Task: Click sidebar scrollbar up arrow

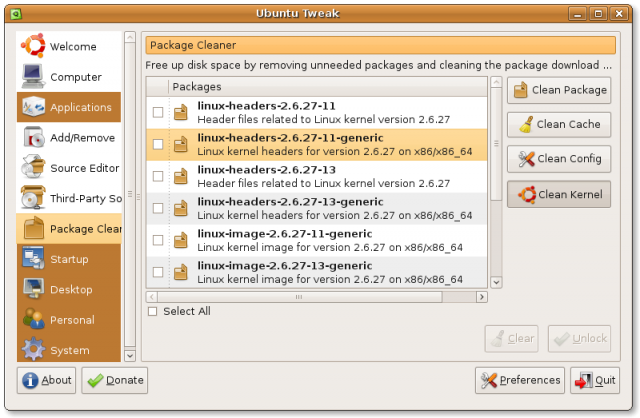Action: coord(130,38)
